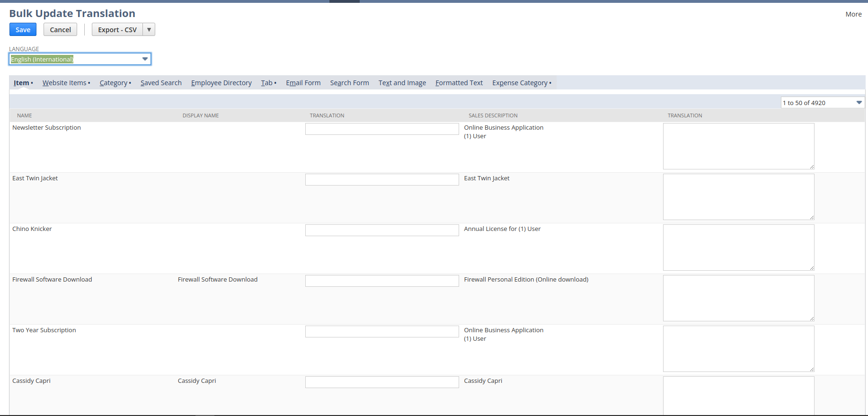Screen dimensions: 868x416
Task: Open the Saved Search tab
Action: click(x=161, y=83)
